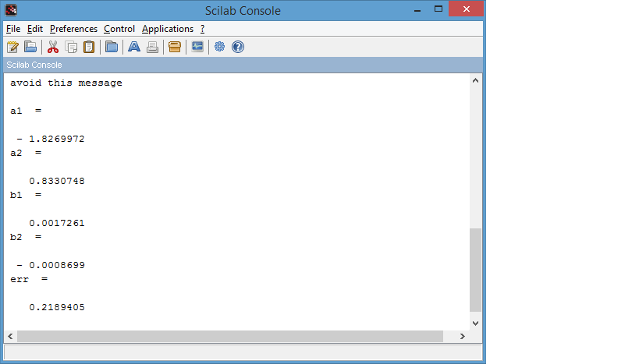Launch Xcos from the toolbar
The width and height of the screenshot is (639, 364).
click(x=197, y=47)
